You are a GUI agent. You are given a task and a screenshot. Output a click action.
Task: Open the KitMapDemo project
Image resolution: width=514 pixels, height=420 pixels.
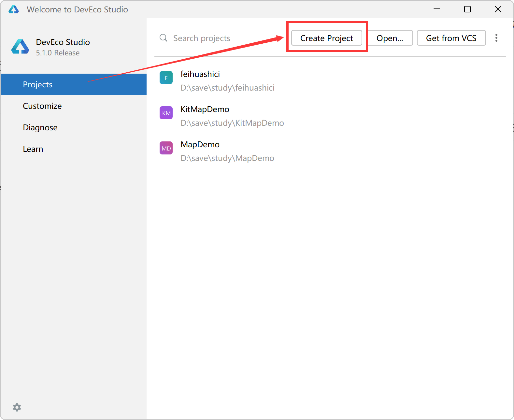click(330, 116)
